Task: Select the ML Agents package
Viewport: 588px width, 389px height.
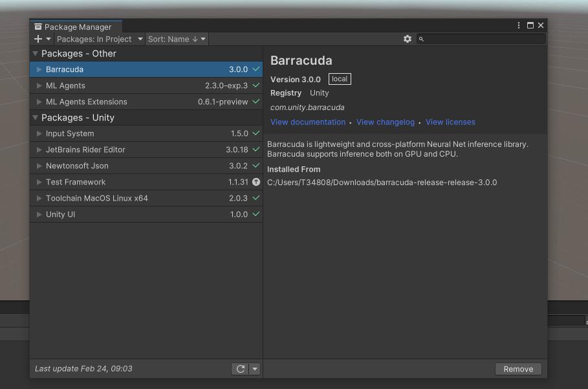Action: 146,85
